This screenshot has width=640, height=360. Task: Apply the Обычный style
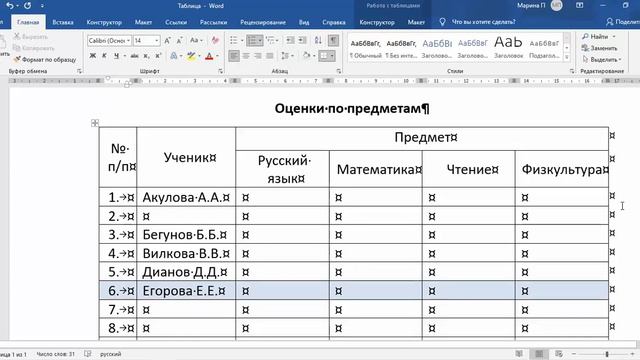click(x=365, y=48)
